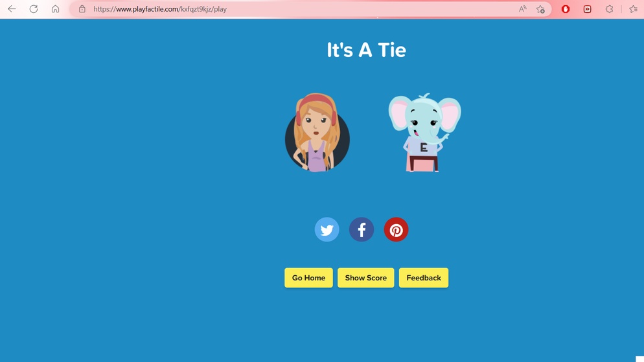
Task: Reload the current page
Action: (34, 9)
